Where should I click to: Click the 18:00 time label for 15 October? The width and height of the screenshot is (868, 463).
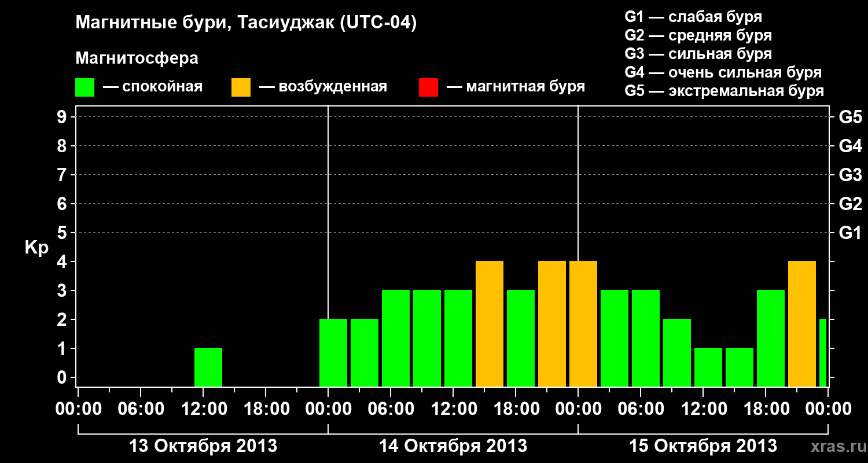pos(766,409)
